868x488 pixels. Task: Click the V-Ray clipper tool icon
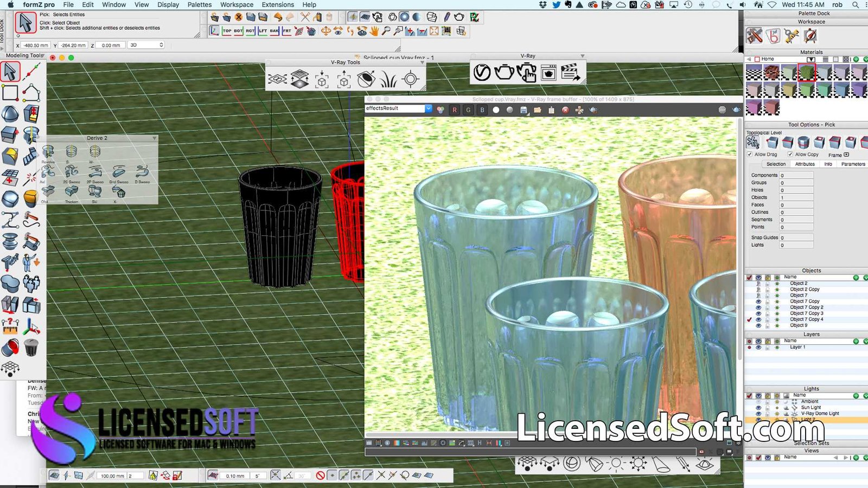click(x=366, y=80)
